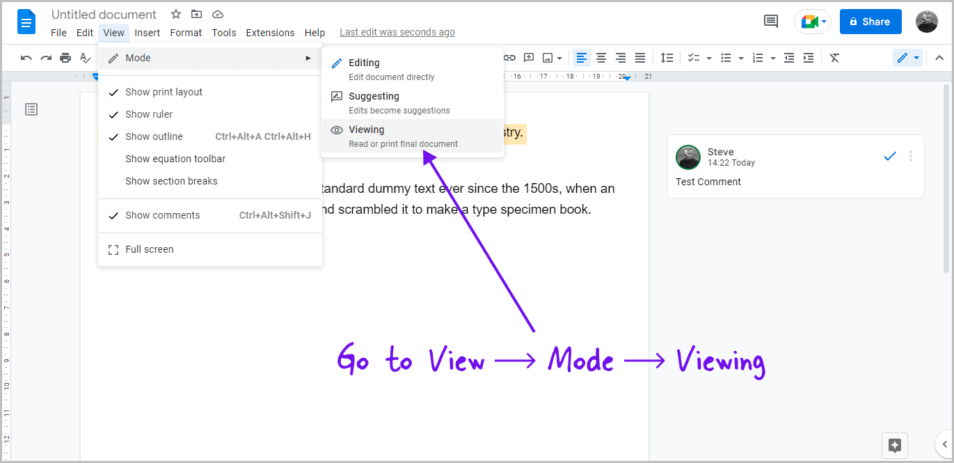Click Steve's Test Comment card

pyautogui.click(x=795, y=166)
